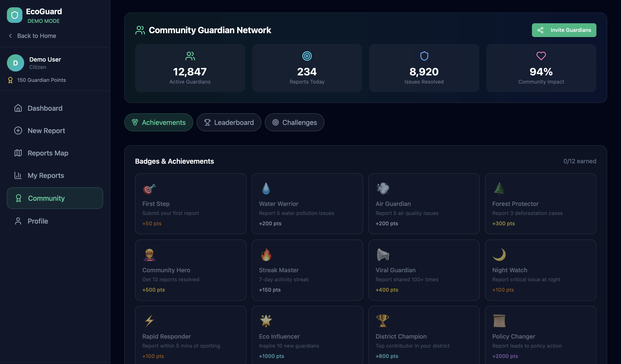Click the Reports Today target icon
The height and width of the screenshot is (364, 621).
307,56
